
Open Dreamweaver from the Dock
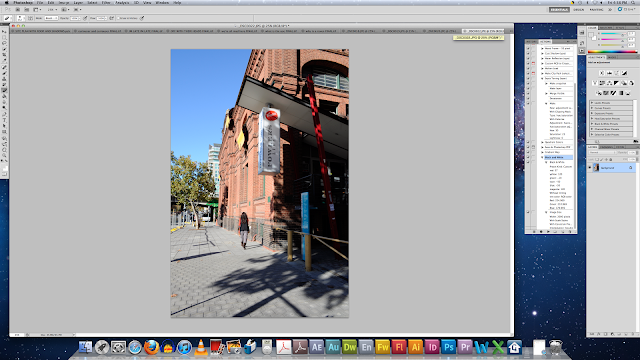(349, 347)
